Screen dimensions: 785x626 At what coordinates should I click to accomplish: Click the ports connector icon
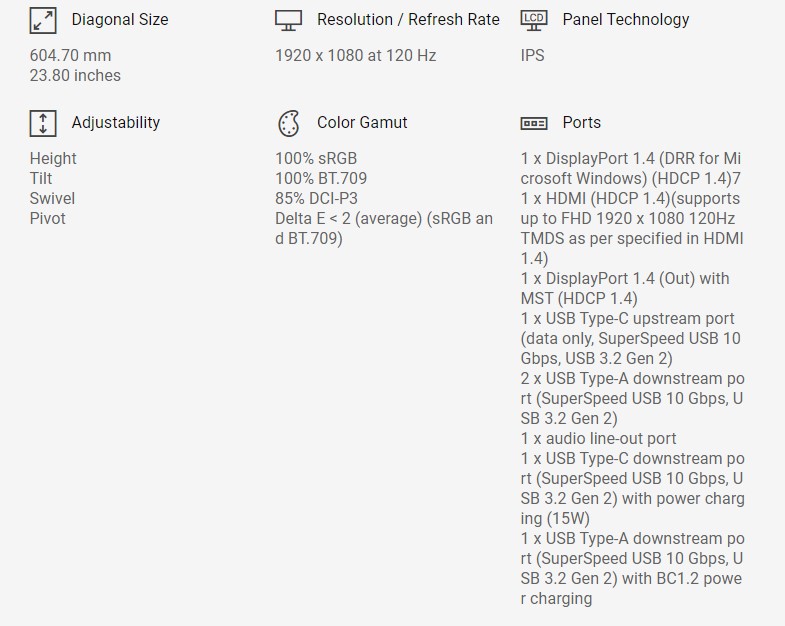click(534, 123)
